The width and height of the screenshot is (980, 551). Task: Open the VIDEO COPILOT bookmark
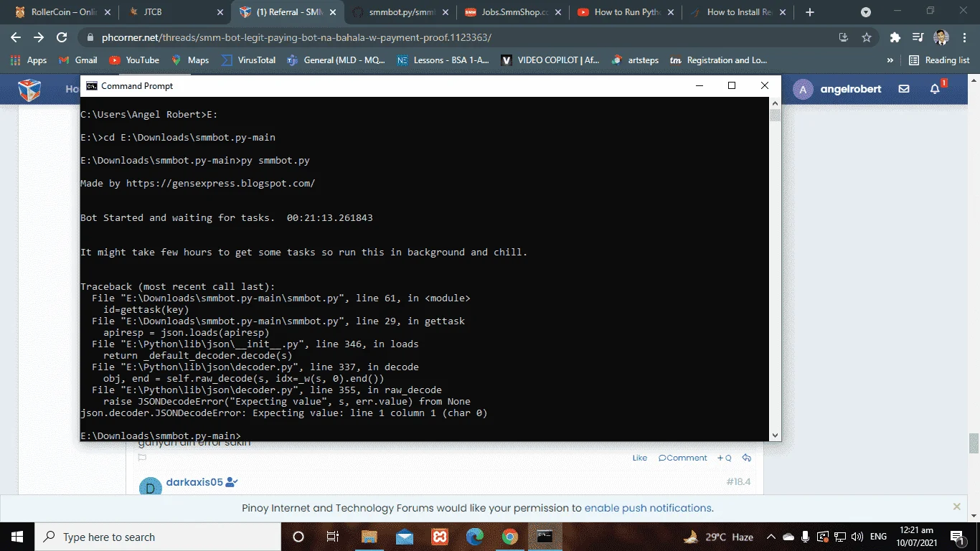coord(550,60)
